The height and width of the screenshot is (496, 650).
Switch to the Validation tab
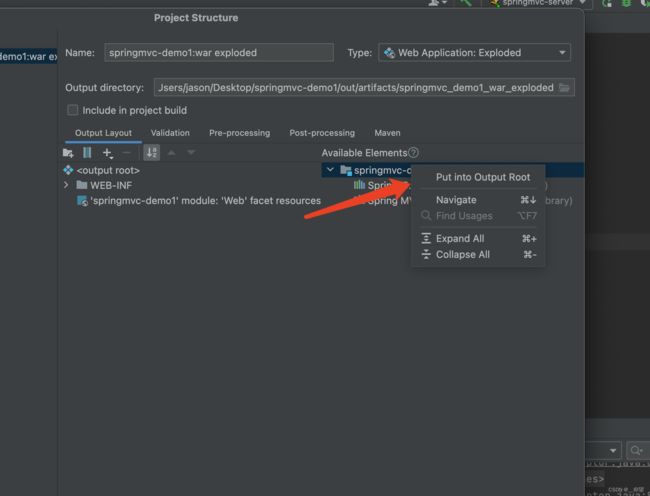coord(170,133)
